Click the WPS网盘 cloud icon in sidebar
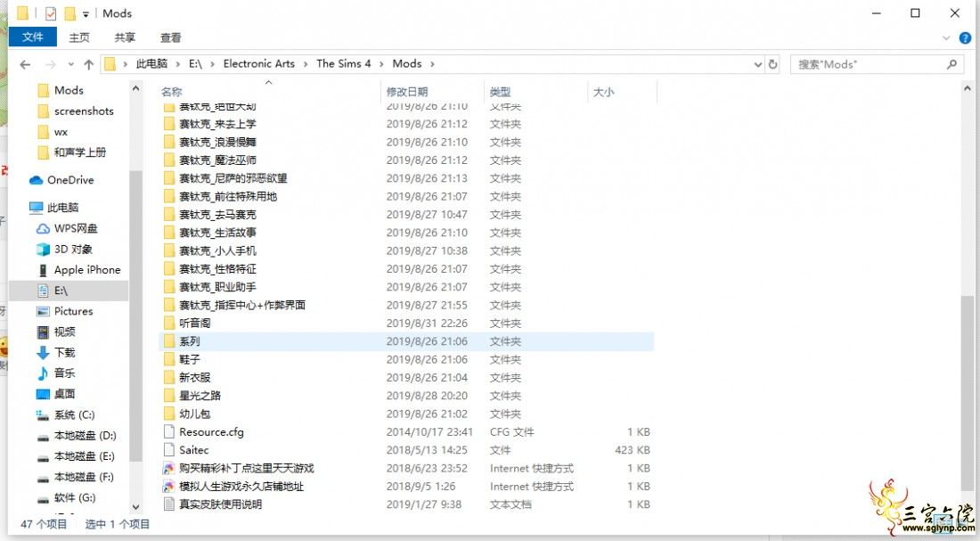The width and height of the screenshot is (980, 541). click(x=43, y=228)
